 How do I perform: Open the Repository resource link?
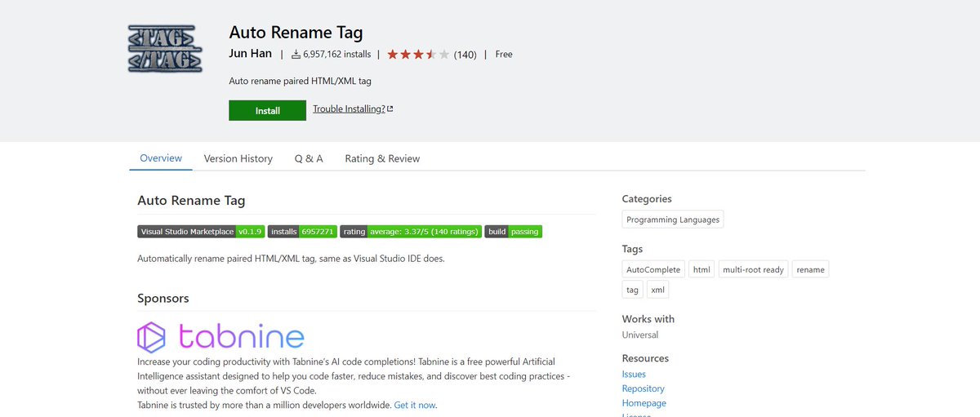pos(644,388)
